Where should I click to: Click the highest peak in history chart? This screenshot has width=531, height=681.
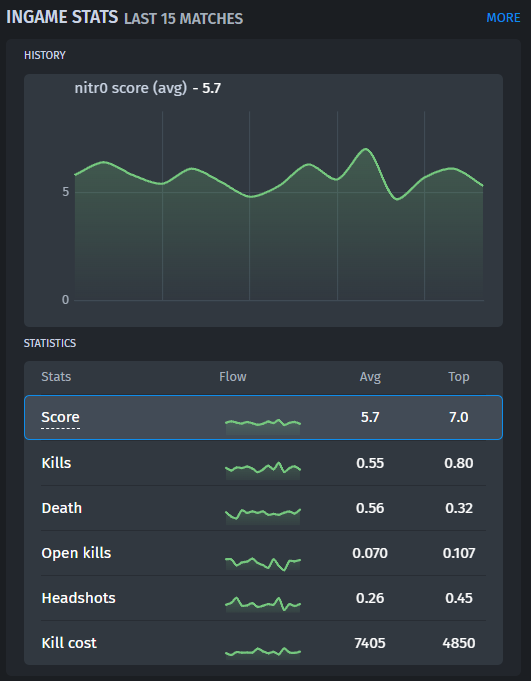click(x=366, y=149)
